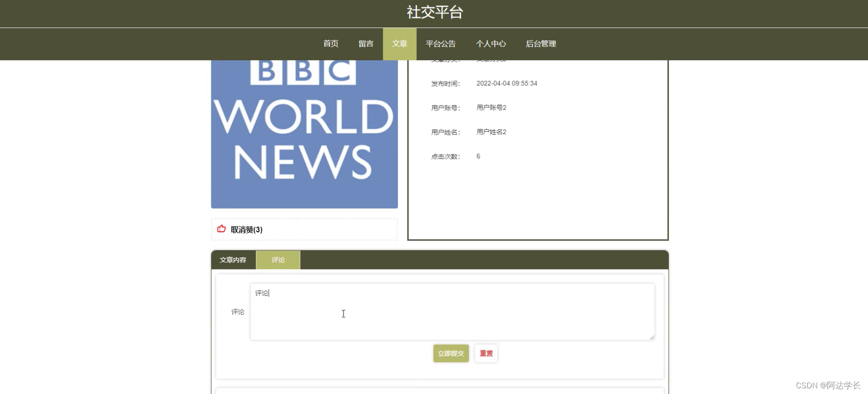Go to 平台公告 page
Image resolution: width=868 pixels, height=394 pixels.
pyautogui.click(x=441, y=44)
